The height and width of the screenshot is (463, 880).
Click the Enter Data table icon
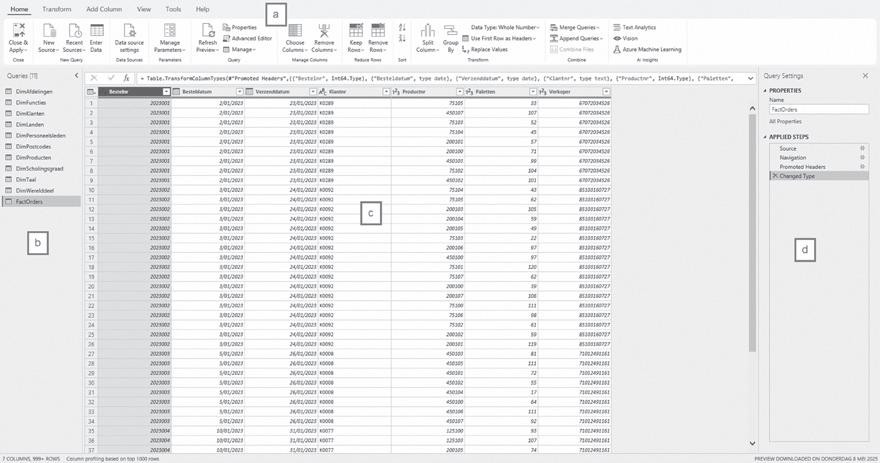click(x=97, y=30)
